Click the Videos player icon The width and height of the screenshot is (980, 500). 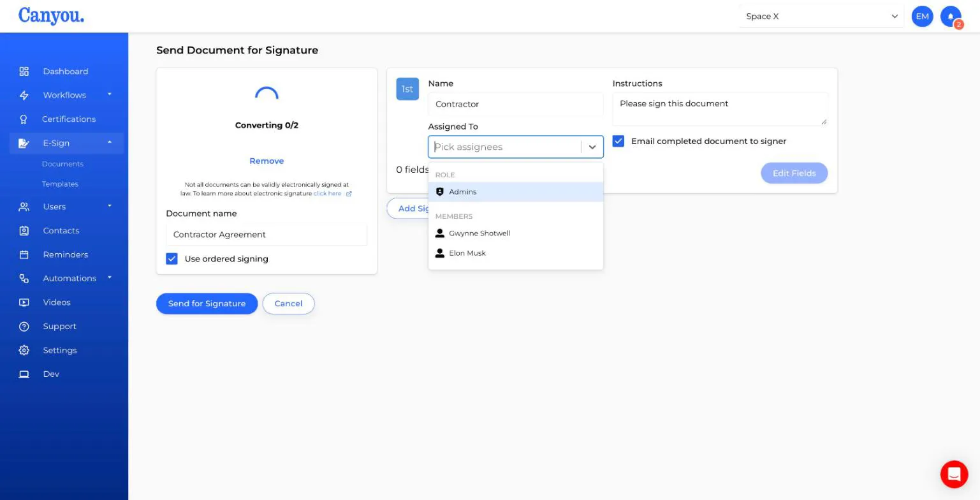tap(24, 302)
